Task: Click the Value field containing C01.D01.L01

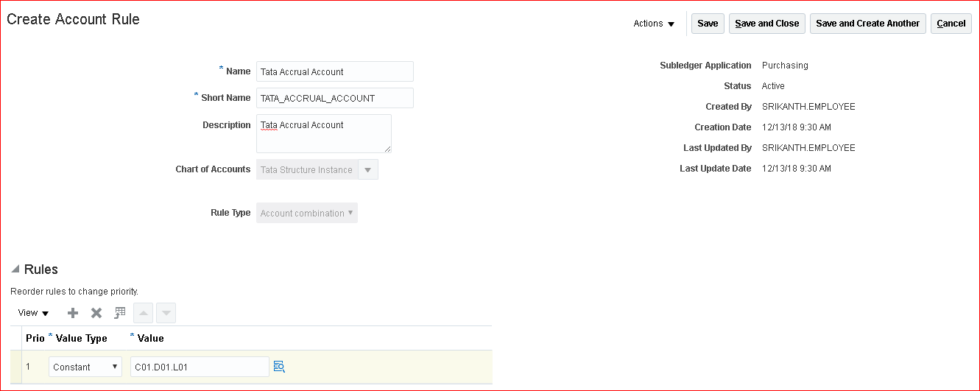Action: [199, 367]
